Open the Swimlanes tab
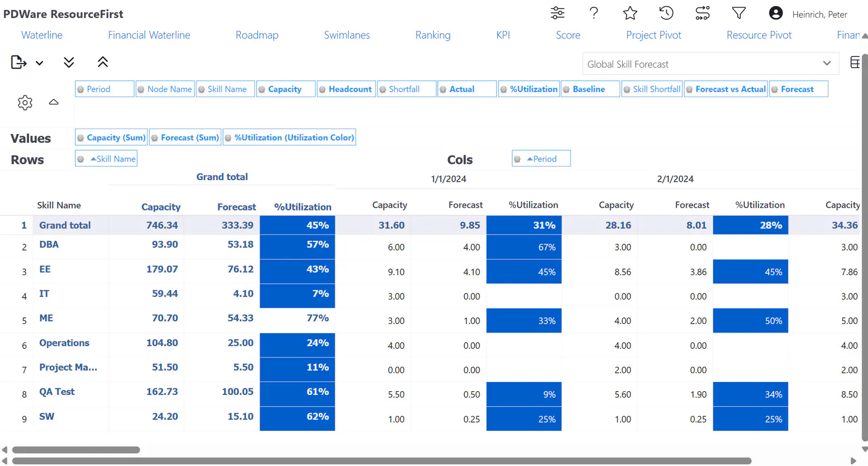This screenshot has width=868, height=466. click(x=347, y=35)
